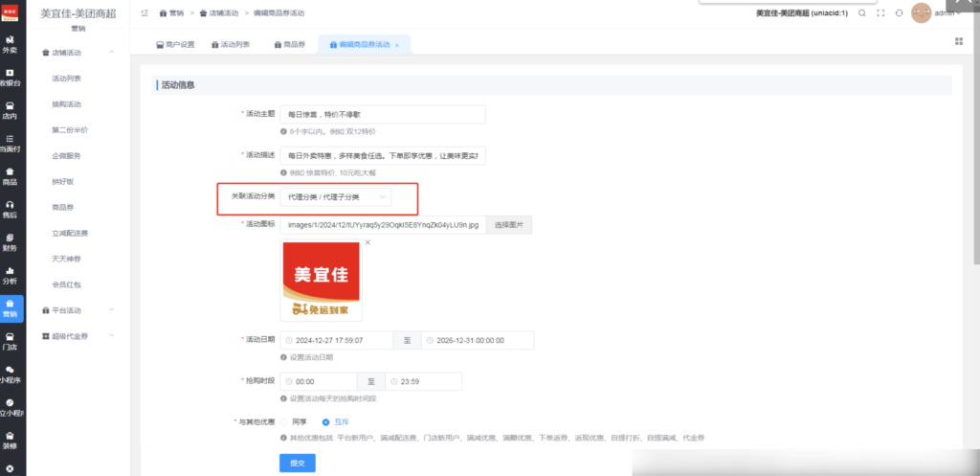Switch to the 商品券 tab
Image resolution: width=980 pixels, height=476 pixels.
click(x=290, y=44)
